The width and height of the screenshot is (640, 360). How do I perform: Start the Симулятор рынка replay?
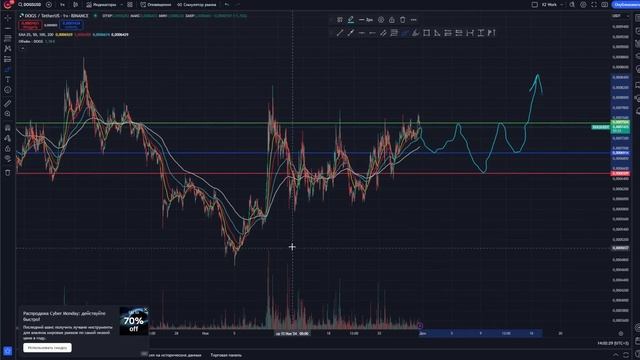tap(197, 4)
